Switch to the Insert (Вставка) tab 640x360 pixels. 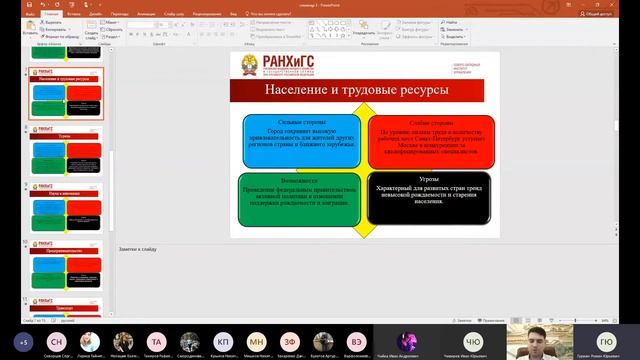point(74,14)
